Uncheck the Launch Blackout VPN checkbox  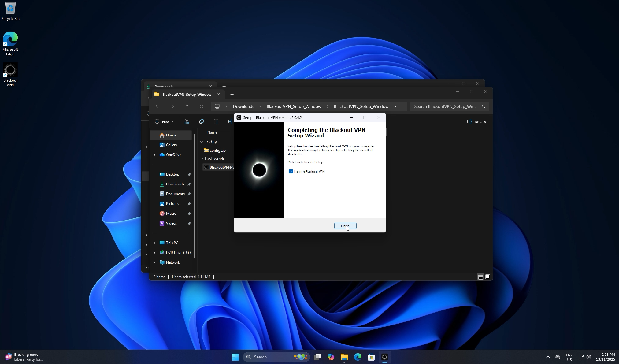point(291,171)
